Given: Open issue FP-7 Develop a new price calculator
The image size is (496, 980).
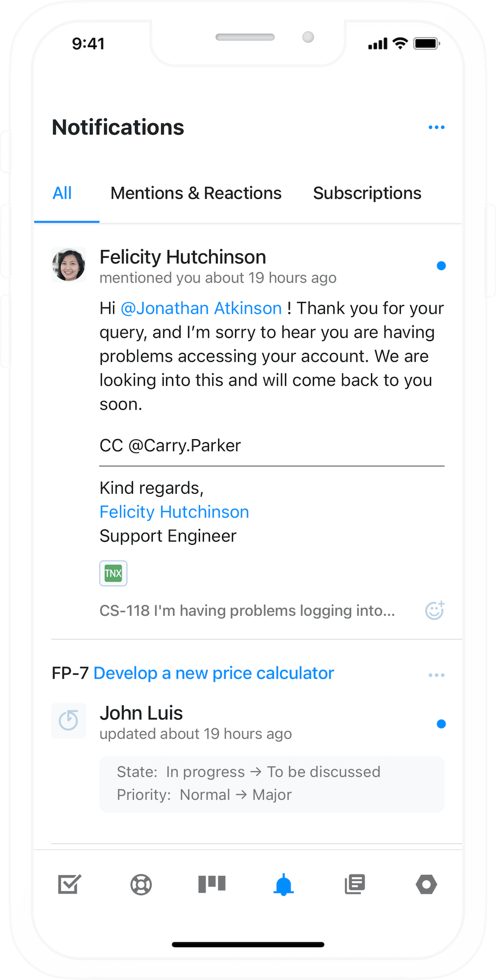Looking at the screenshot, I should point(214,673).
